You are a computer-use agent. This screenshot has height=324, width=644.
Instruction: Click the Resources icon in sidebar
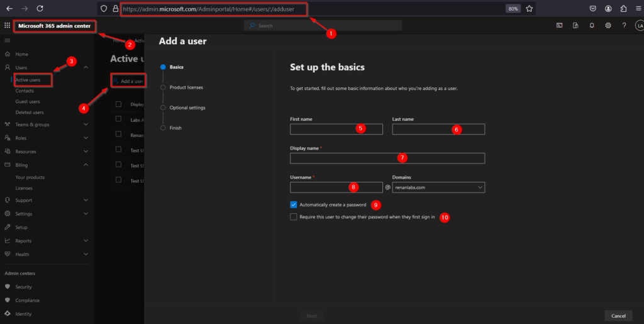(8, 152)
